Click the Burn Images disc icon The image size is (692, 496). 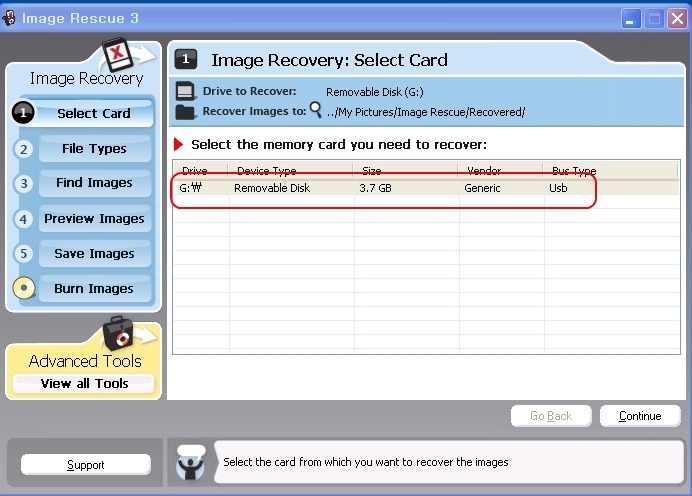[x=24, y=289]
